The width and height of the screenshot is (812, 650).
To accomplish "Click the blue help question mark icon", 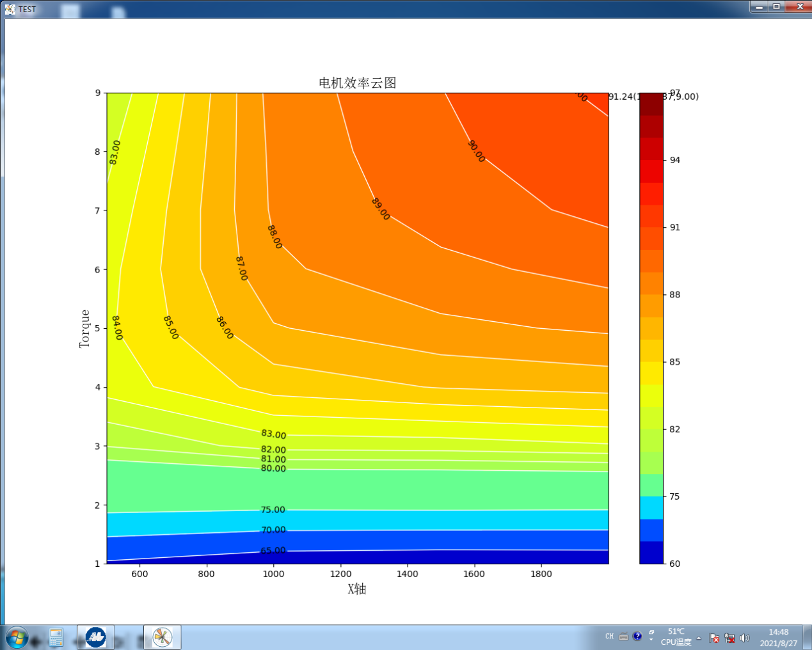I will pos(637,637).
